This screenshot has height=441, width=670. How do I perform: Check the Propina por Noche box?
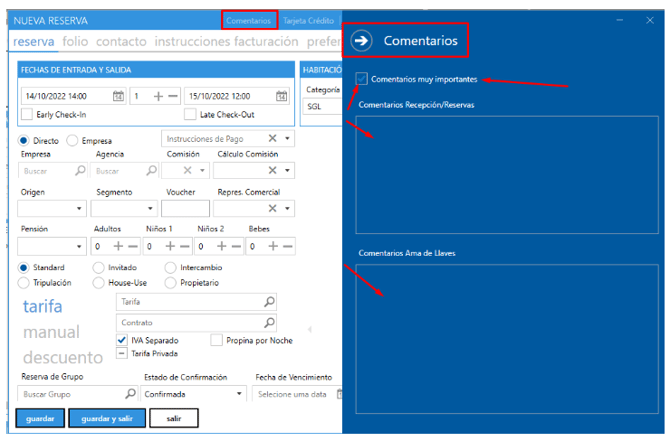pos(217,340)
